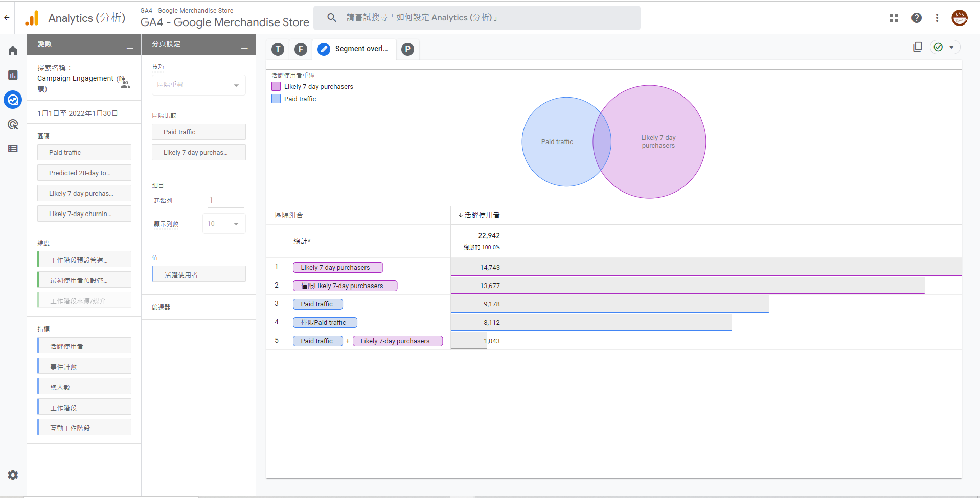This screenshot has height=498, width=980.
Task: Click the 14,743 value bar
Action: pyautogui.click(x=706, y=267)
